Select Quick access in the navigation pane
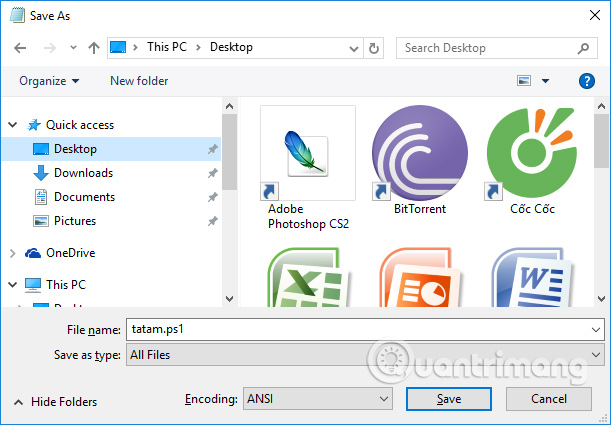 pyautogui.click(x=80, y=125)
